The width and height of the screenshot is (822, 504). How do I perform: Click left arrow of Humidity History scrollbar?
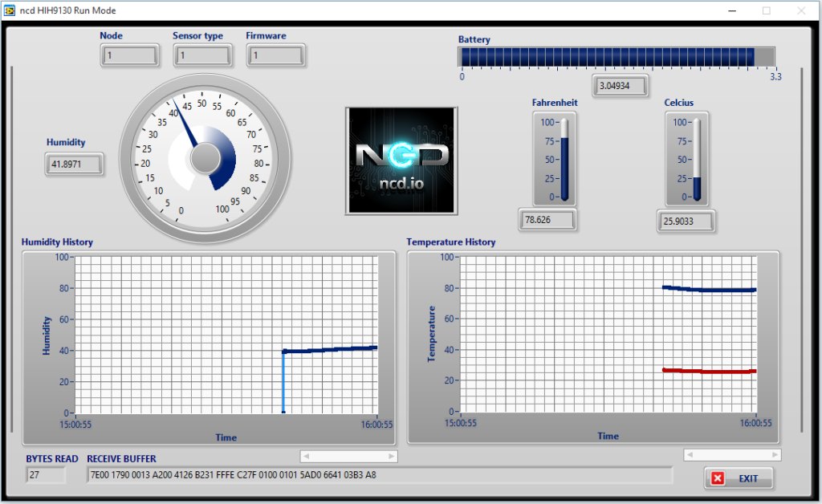click(306, 457)
